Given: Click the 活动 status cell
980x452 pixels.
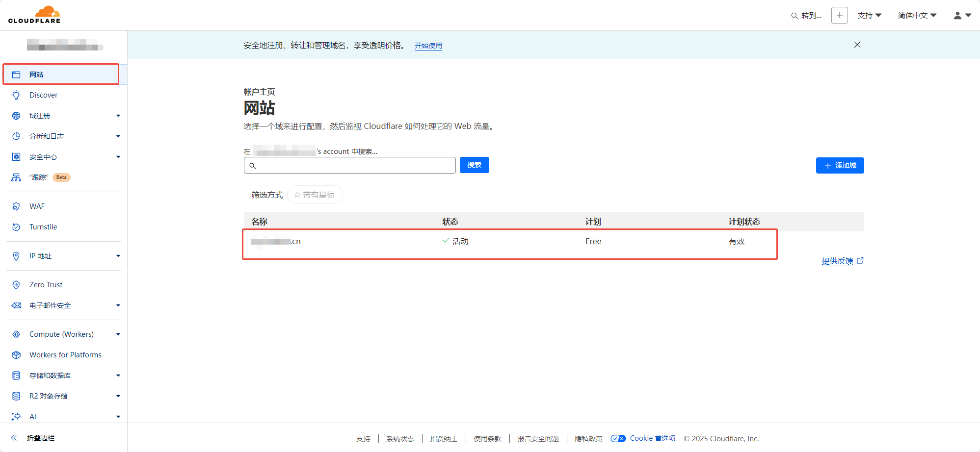Looking at the screenshot, I should 455,241.
